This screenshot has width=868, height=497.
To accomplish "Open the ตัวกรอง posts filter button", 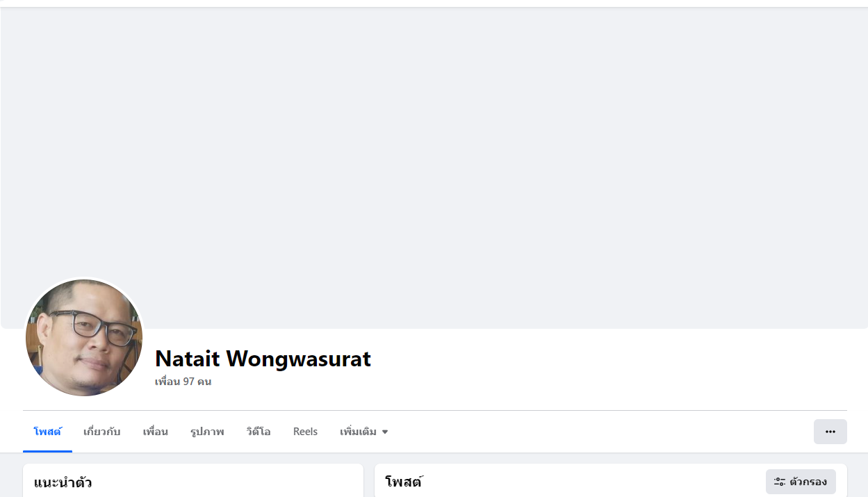I will (x=801, y=482).
